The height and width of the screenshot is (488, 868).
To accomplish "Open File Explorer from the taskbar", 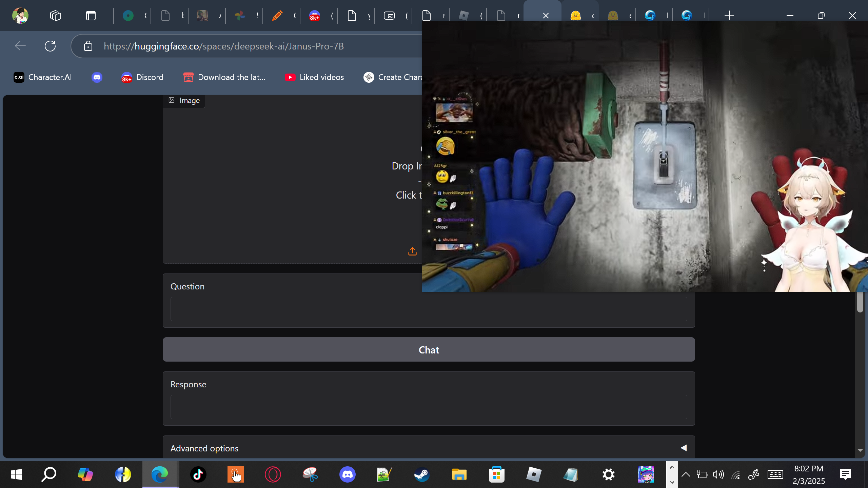I will click(459, 474).
